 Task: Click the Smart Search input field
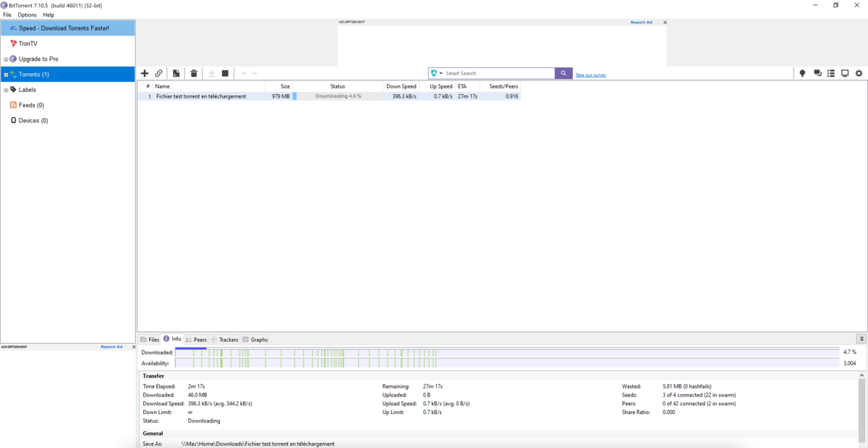(498, 73)
